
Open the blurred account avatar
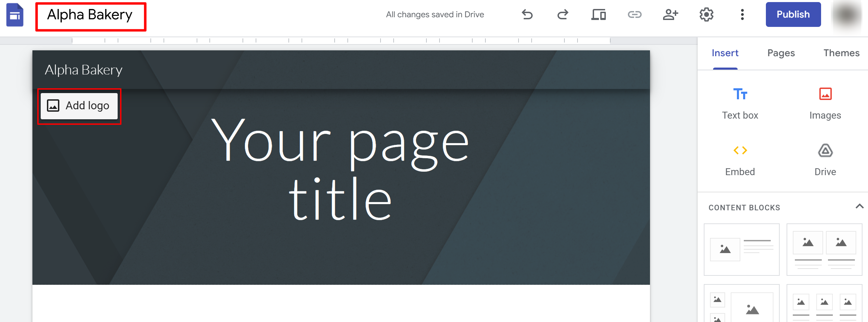[x=847, y=15]
